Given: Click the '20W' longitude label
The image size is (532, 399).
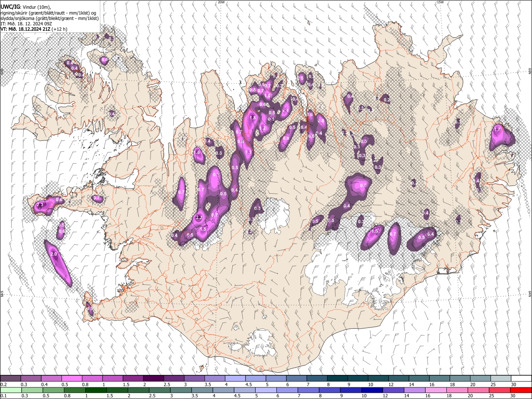Looking at the screenshot, I should point(222,2).
